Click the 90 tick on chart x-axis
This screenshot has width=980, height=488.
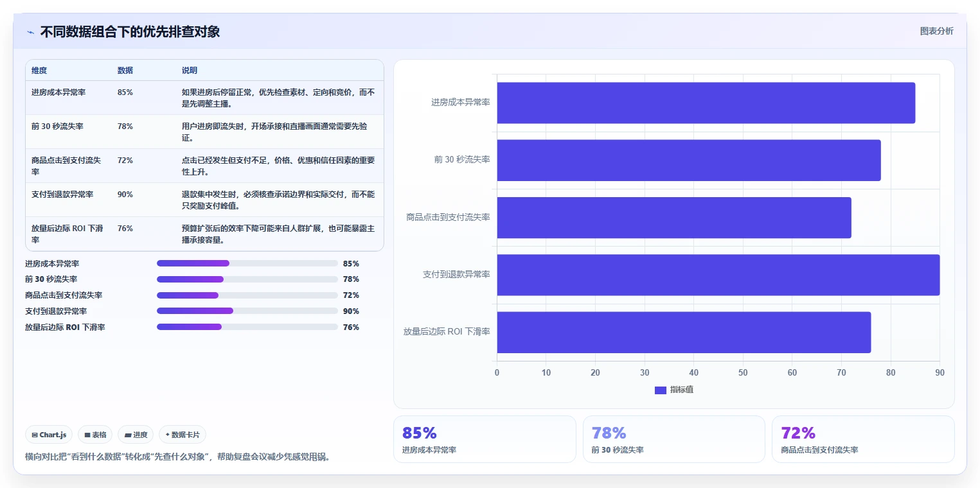coord(940,373)
